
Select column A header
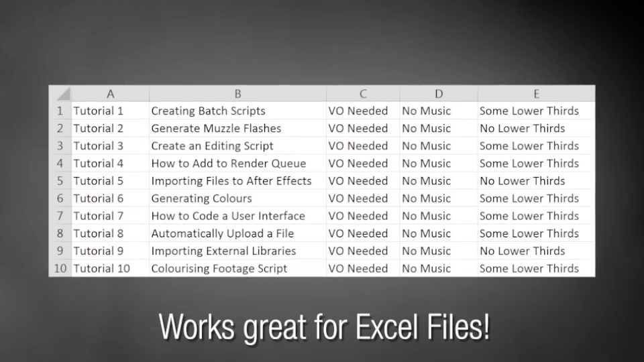click(x=111, y=94)
